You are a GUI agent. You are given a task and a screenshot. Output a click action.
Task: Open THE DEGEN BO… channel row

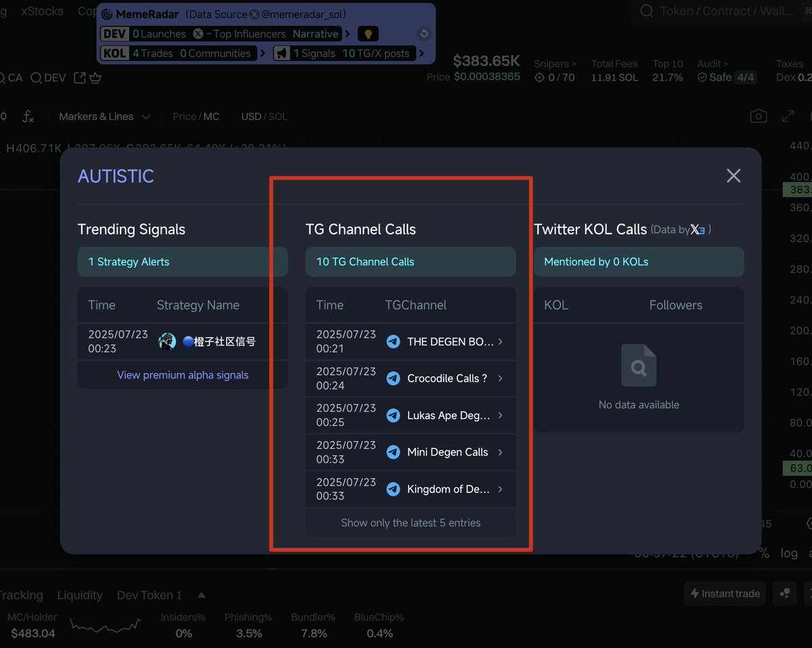pyautogui.click(x=411, y=342)
